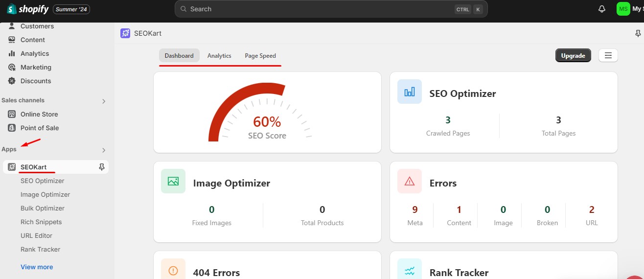Click the Point of Sale icon
The width and height of the screenshot is (644, 279).
pos(12,128)
